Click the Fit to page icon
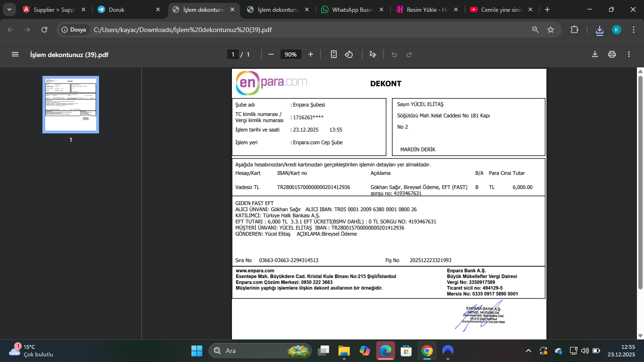The width and height of the screenshot is (644, 362). point(334,54)
